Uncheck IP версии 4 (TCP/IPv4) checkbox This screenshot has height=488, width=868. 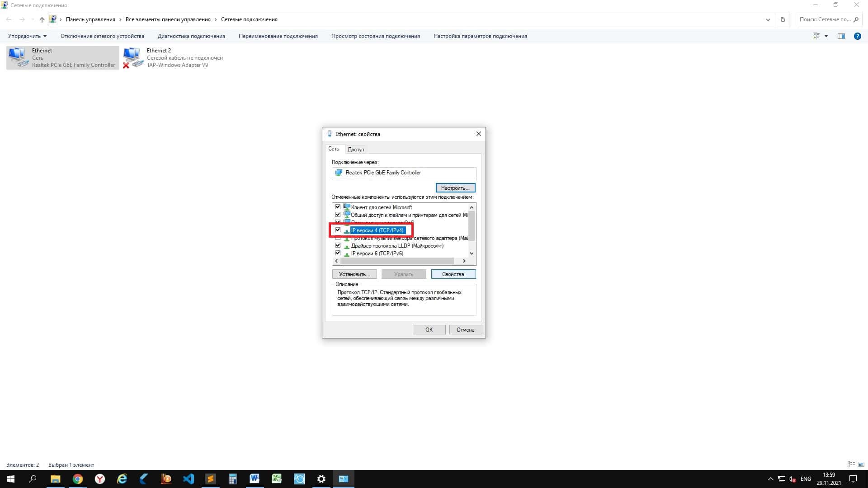pyautogui.click(x=338, y=230)
